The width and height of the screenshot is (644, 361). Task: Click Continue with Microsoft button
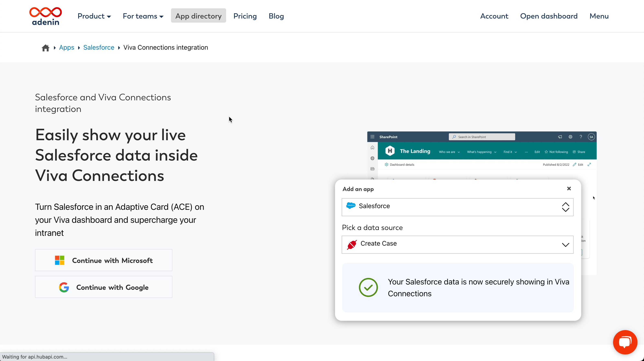coord(104,260)
